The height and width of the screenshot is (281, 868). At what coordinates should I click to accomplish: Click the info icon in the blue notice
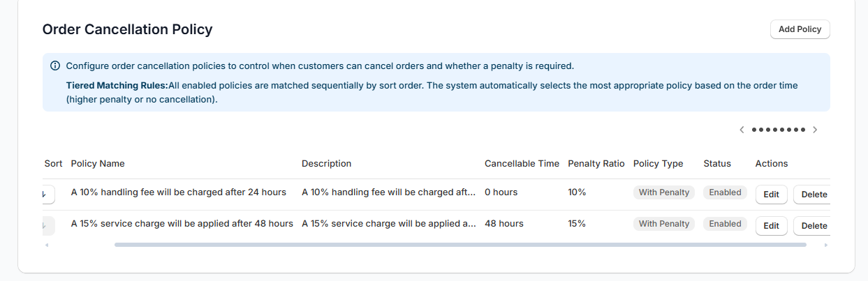point(55,66)
